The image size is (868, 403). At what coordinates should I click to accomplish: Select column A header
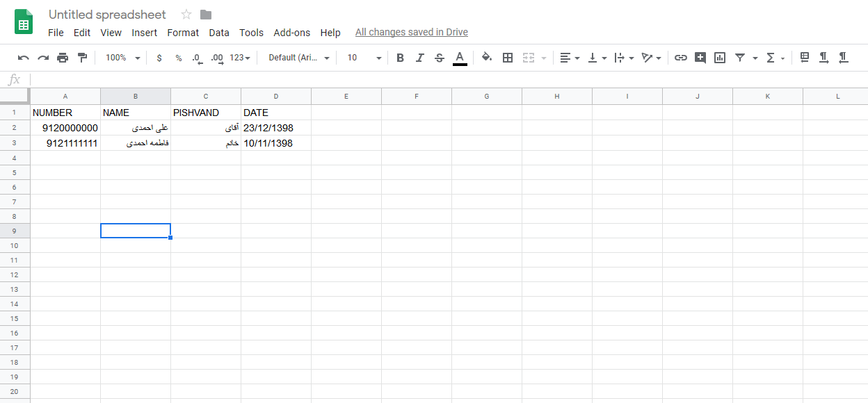coord(65,97)
